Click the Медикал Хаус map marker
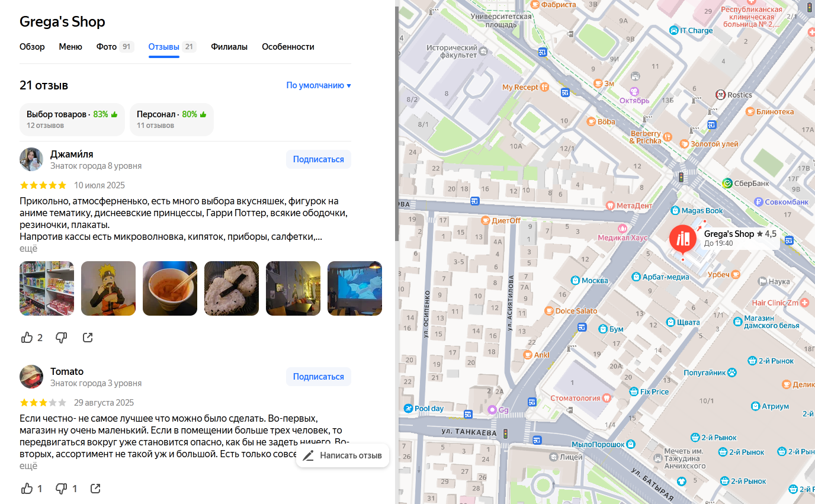 point(622,229)
